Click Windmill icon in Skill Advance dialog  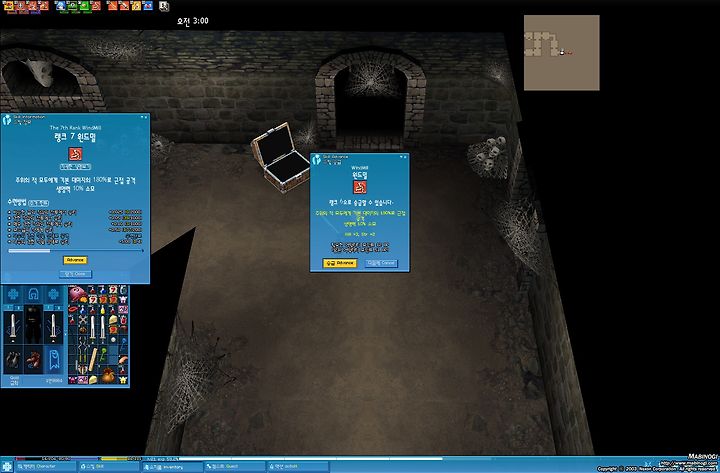(360, 187)
